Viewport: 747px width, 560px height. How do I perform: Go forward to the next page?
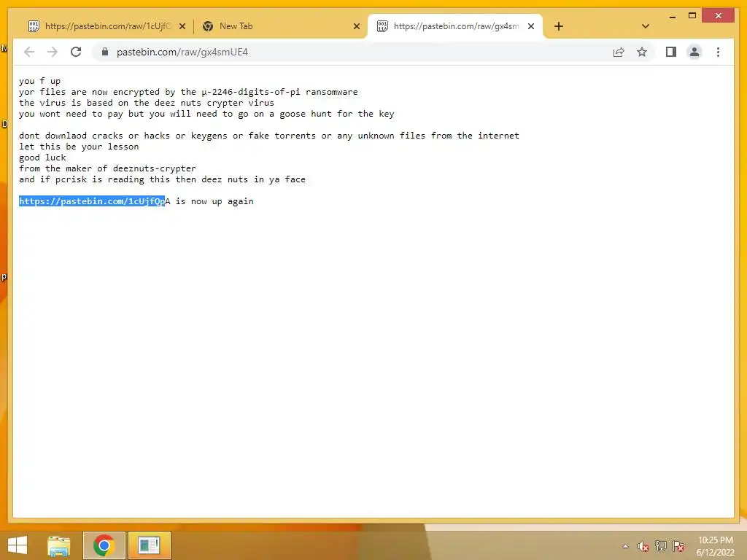[53, 52]
